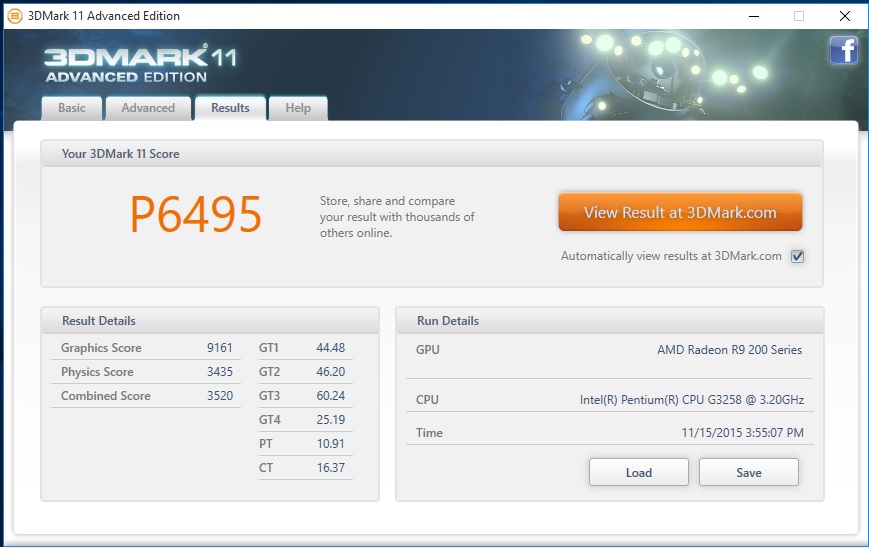The height and width of the screenshot is (548, 869).
Task: Click the GT4 label
Action: 270,420
